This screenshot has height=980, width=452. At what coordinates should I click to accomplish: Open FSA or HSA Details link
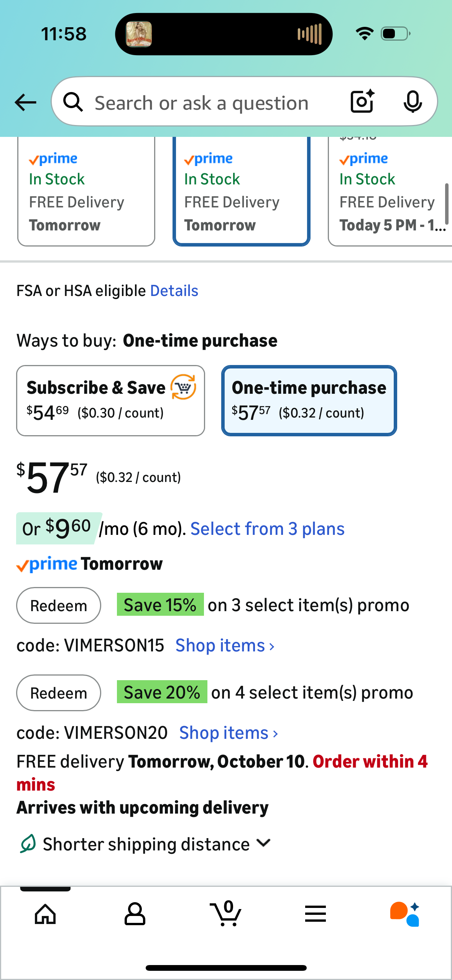pos(174,291)
